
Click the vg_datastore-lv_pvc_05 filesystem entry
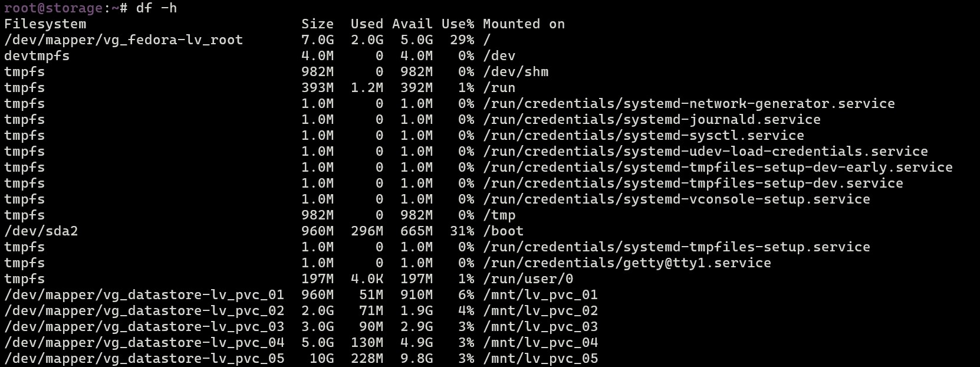click(x=144, y=359)
